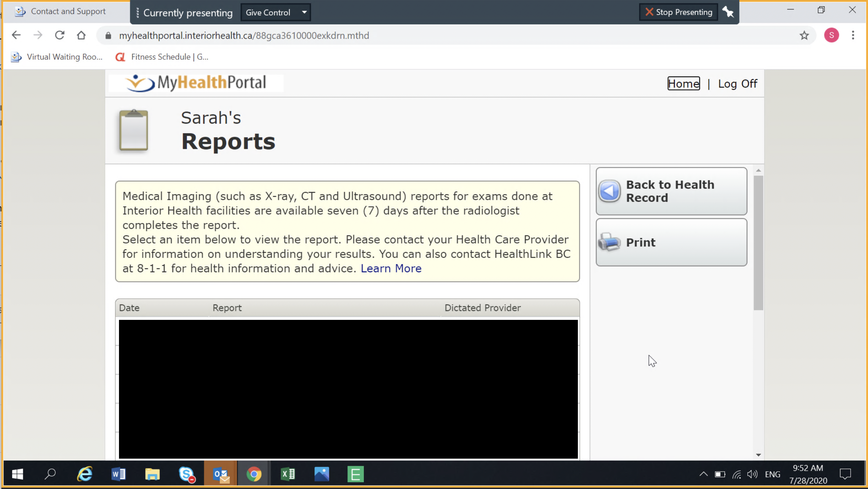
Task: Open Chrome three-dot menu
Action: pyautogui.click(x=853, y=35)
